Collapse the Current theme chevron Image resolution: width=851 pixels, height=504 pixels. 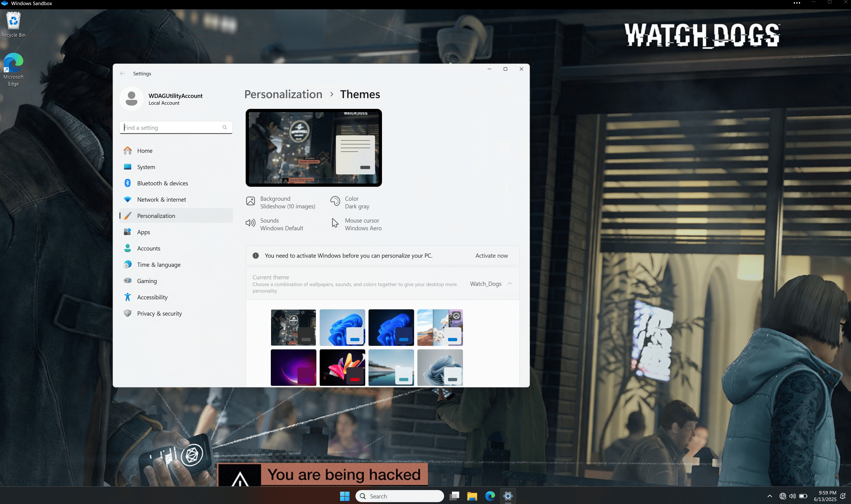pyautogui.click(x=509, y=284)
